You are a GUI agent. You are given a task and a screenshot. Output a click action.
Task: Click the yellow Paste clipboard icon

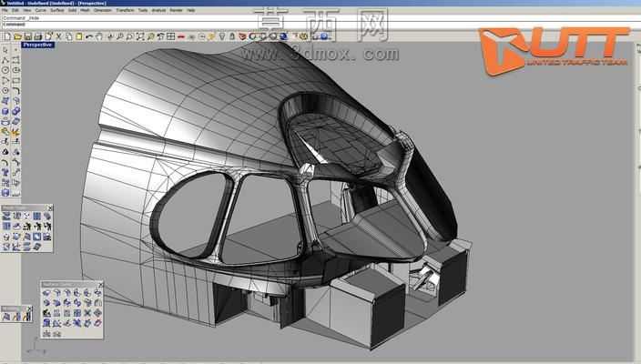coord(79,36)
